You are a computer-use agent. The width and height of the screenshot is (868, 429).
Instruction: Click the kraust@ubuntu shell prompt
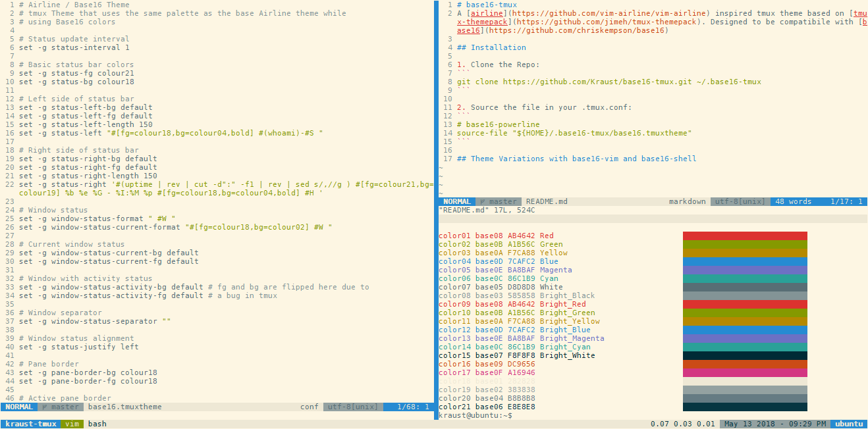pyautogui.click(x=475, y=415)
